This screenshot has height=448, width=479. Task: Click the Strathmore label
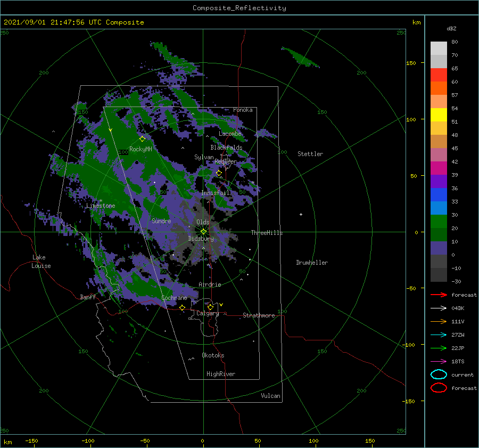259,315
